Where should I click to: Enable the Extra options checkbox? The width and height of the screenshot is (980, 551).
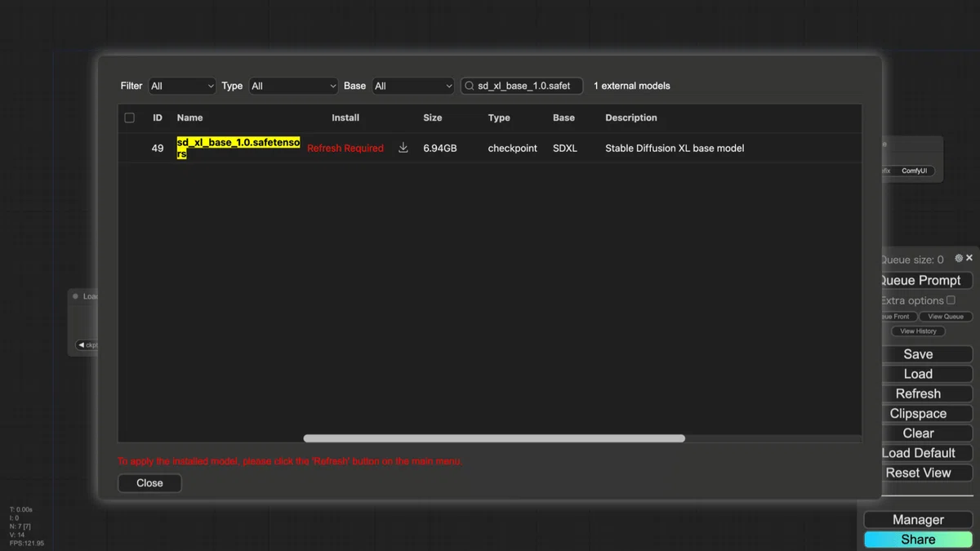click(951, 300)
